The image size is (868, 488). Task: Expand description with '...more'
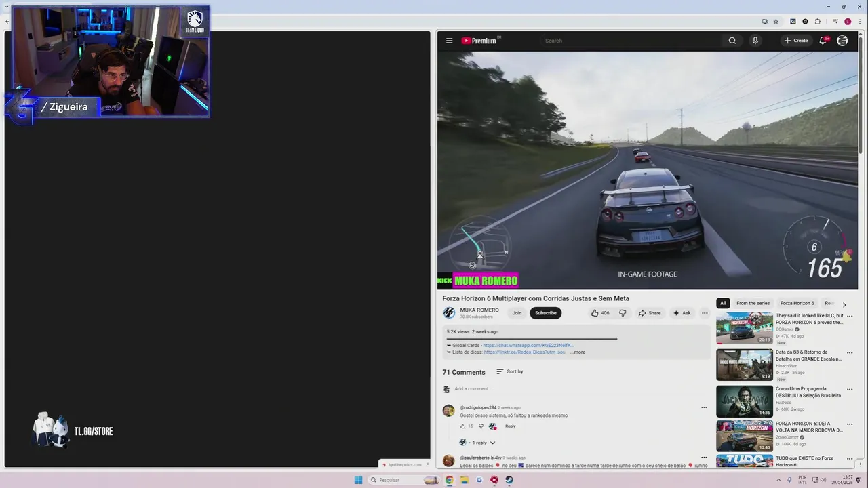tap(578, 352)
